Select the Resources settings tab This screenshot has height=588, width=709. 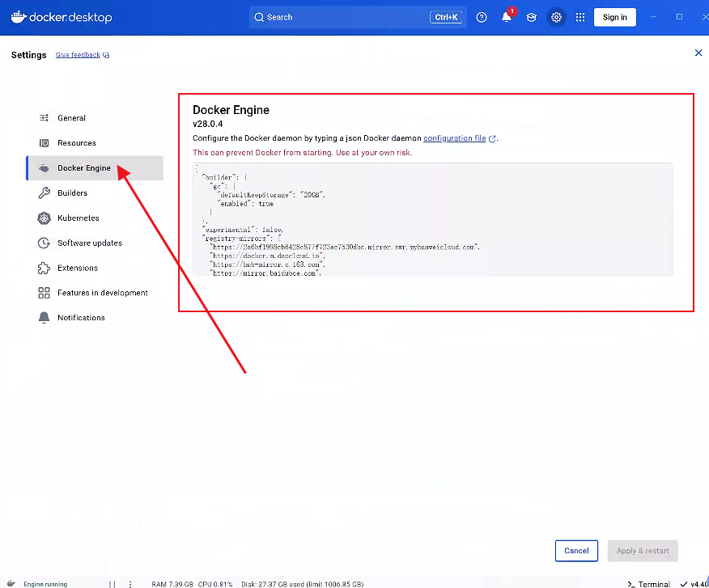[95, 143]
